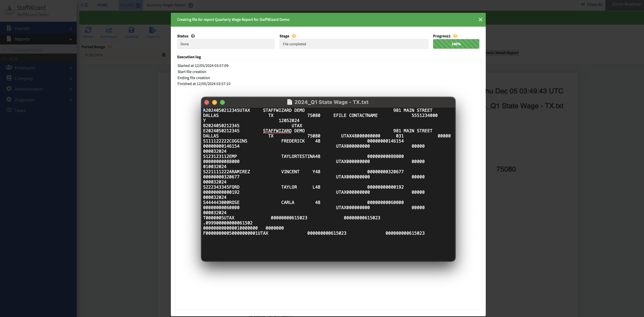Dismiss the file creation dialog with X

[x=480, y=19]
